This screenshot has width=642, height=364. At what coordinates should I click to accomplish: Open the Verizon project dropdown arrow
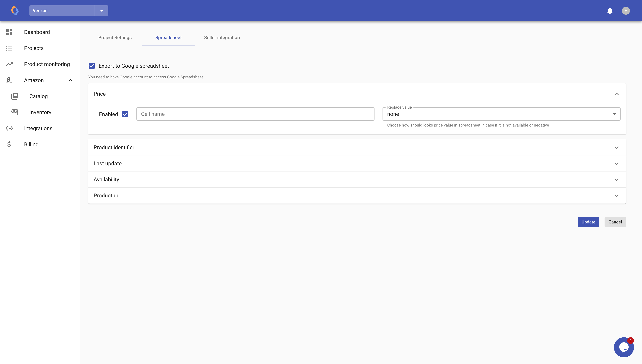pyautogui.click(x=101, y=11)
